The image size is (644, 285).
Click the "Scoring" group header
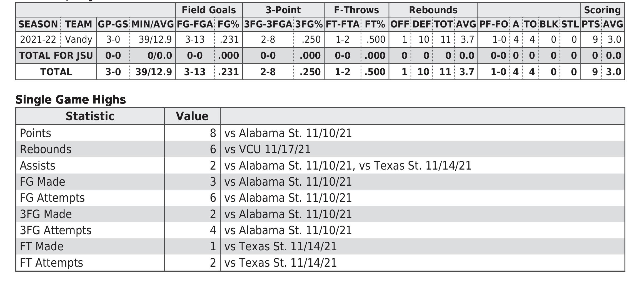click(602, 10)
